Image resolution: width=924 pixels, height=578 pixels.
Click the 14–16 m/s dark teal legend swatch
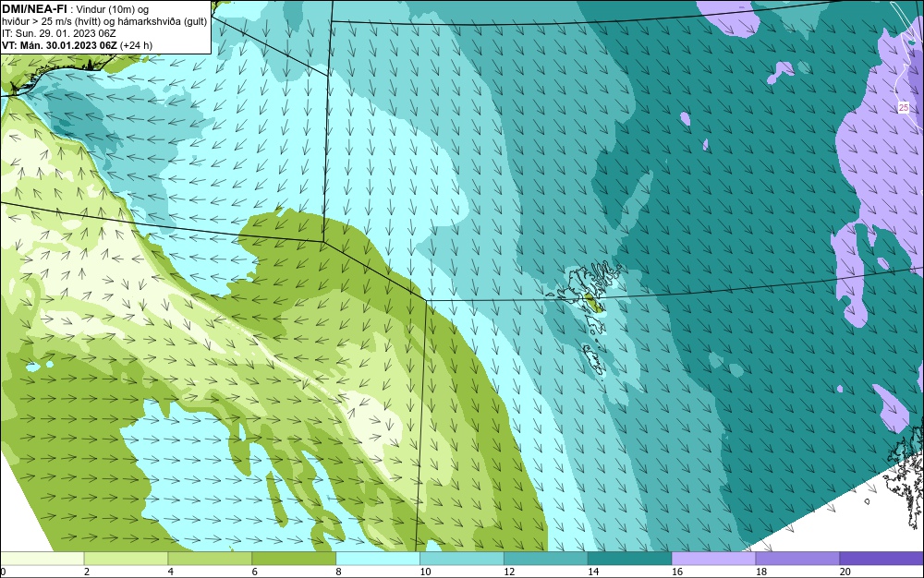click(630, 559)
